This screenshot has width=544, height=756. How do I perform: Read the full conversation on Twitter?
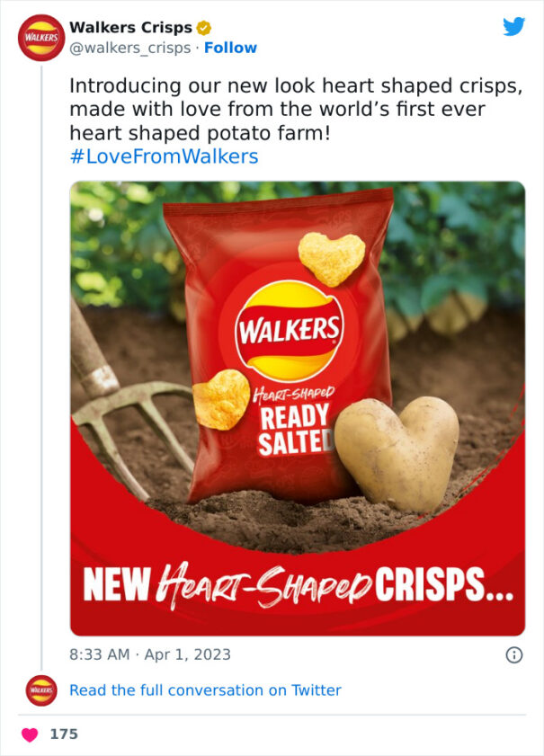205,690
